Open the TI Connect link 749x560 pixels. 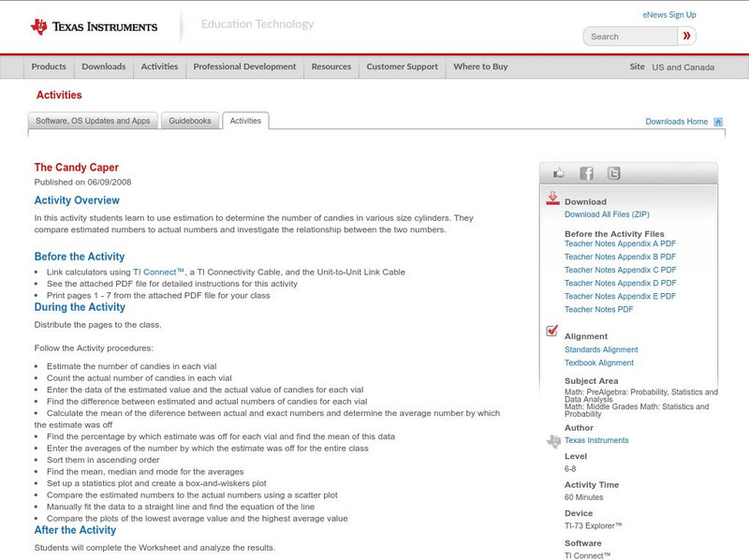click(x=158, y=272)
